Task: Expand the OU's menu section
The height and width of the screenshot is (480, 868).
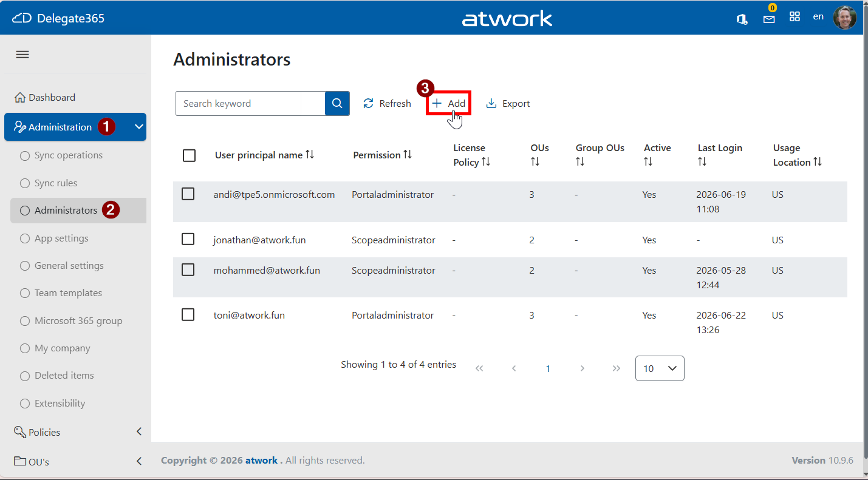Action: (x=139, y=461)
